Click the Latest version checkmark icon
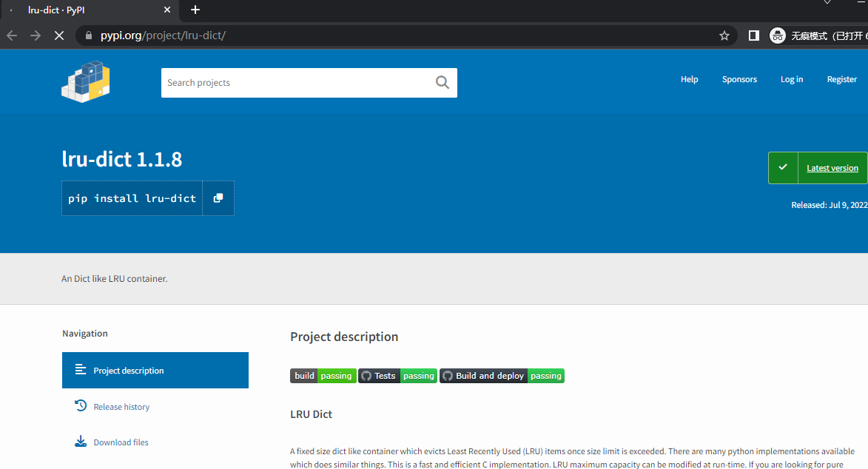Screen dimensions: 868x469 point(783,167)
